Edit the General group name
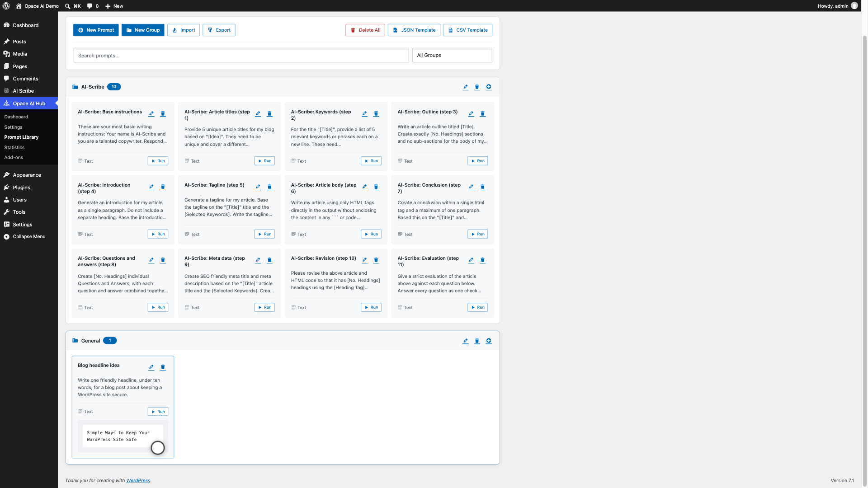This screenshot has height=488, width=868. 466,341
